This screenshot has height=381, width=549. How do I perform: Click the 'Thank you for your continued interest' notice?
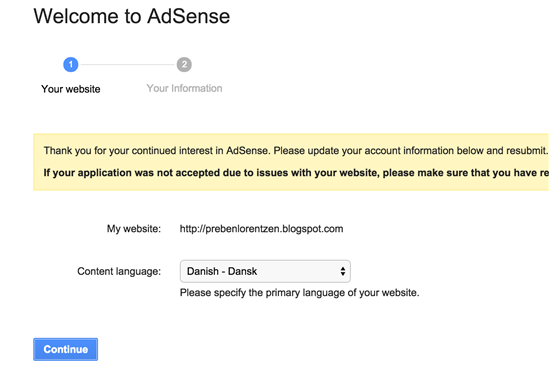(x=296, y=151)
